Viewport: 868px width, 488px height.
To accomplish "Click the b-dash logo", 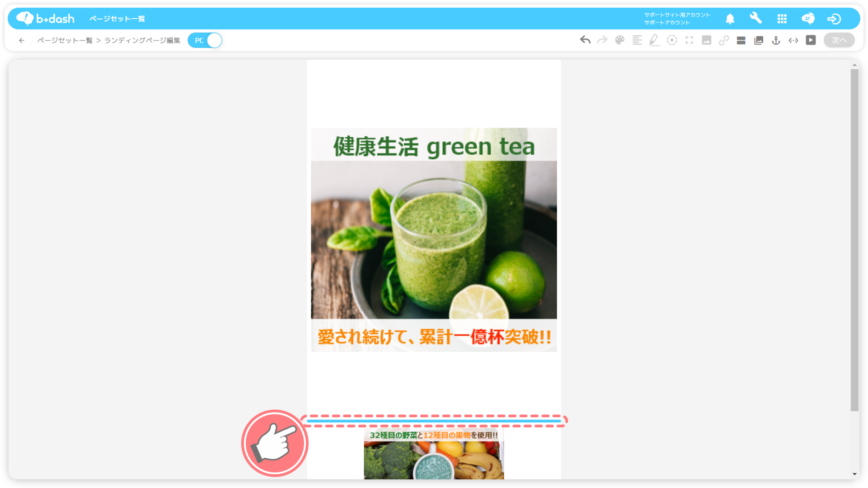I will coord(45,18).
